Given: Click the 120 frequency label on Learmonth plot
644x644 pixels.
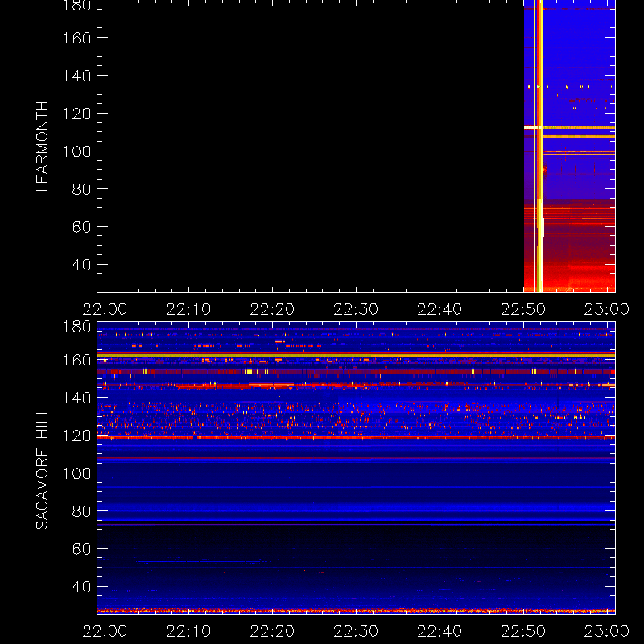Looking at the screenshot, I should [x=76, y=114].
